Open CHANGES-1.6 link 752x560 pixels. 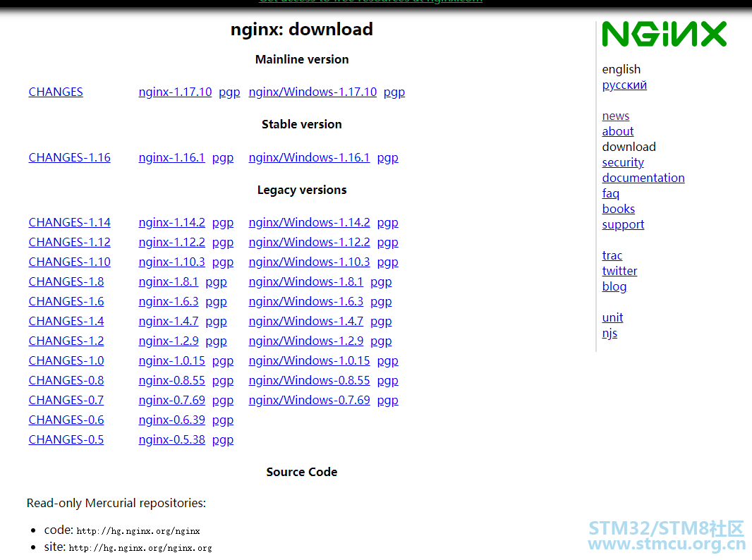(66, 301)
